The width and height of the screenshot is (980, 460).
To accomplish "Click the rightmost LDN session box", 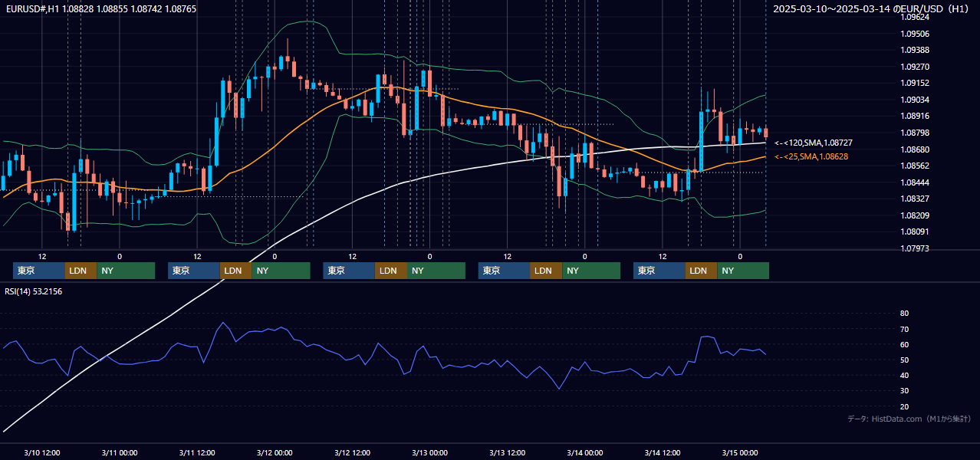I will click(x=701, y=271).
